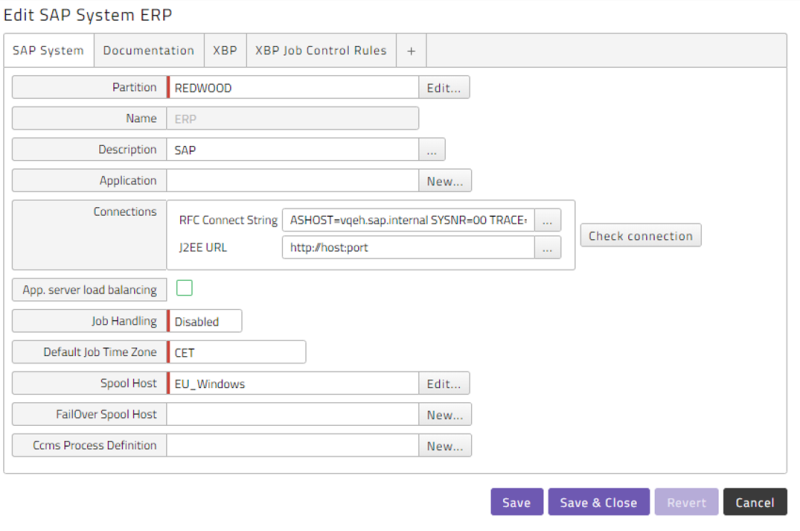
Task: Click the Partition label
Action: point(134,87)
